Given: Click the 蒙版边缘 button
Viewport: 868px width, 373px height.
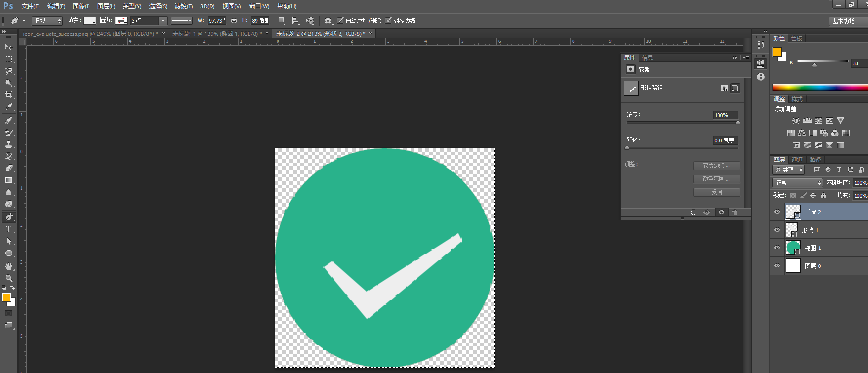Looking at the screenshot, I should click(x=717, y=165).
